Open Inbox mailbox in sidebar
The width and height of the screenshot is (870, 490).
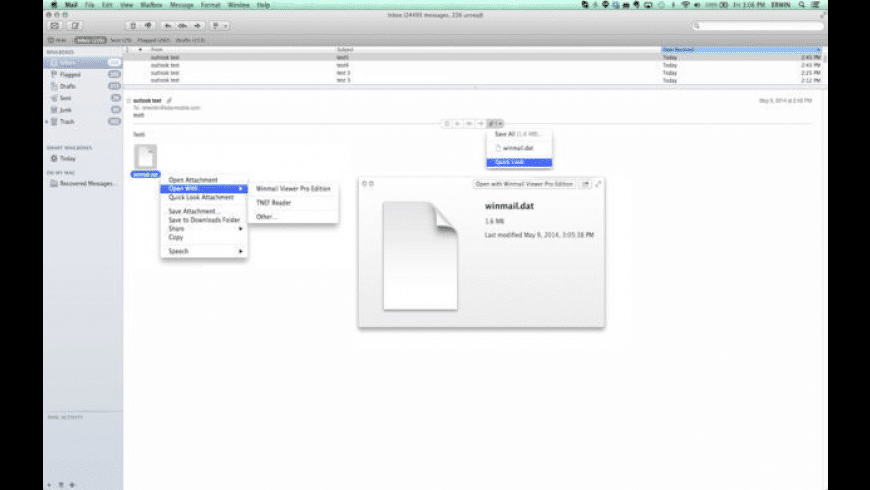[83, 63]
